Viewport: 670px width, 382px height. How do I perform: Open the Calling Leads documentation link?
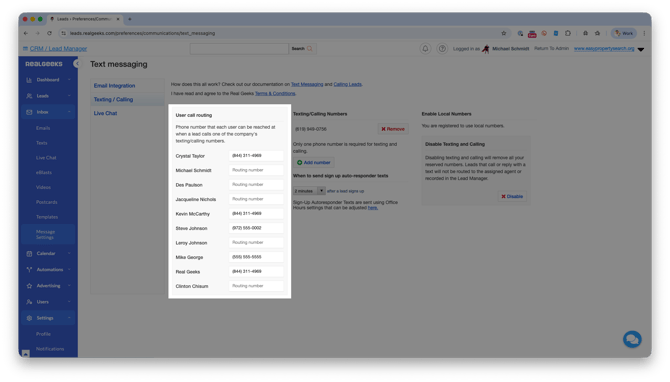coord(347,85)
